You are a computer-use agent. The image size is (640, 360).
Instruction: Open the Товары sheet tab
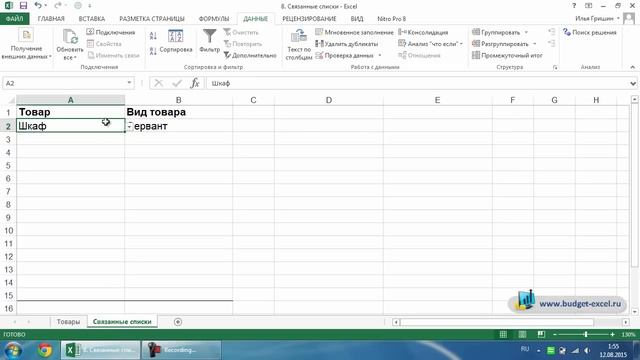pos(68,322)
